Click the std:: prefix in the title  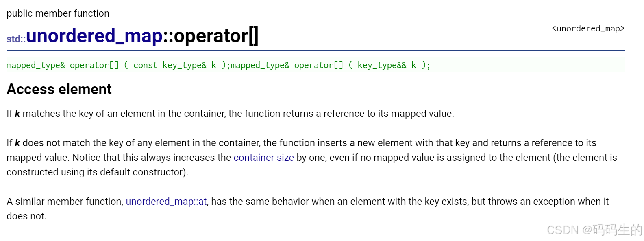[x=16, y=39]
